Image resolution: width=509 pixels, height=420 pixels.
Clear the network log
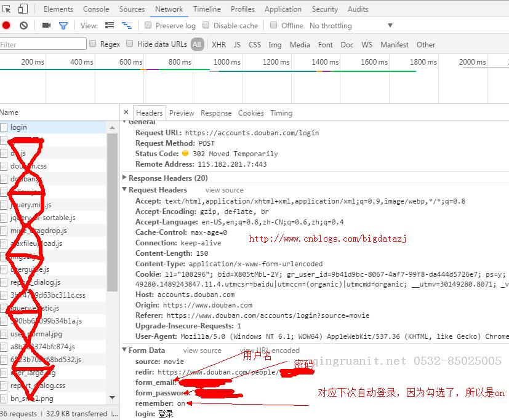(24, 25)
